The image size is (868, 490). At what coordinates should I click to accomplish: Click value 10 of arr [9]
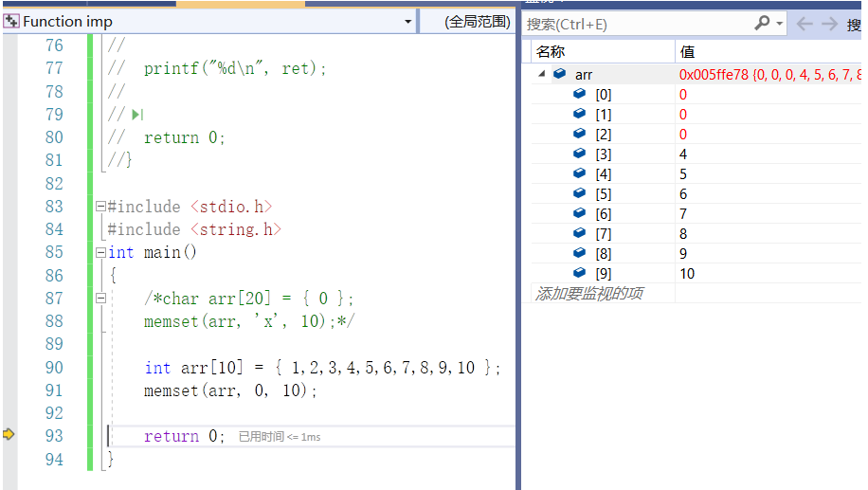point(687,274)
